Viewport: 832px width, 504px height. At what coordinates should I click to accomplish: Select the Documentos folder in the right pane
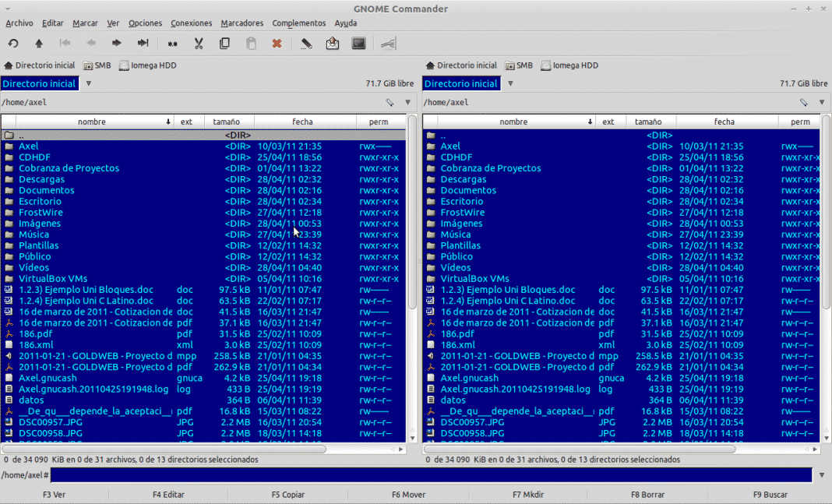[622, 190]
